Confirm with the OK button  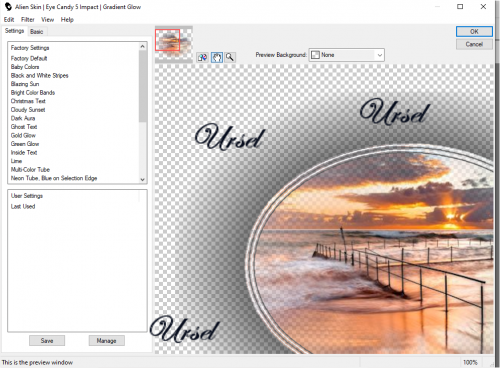point(474,31)
